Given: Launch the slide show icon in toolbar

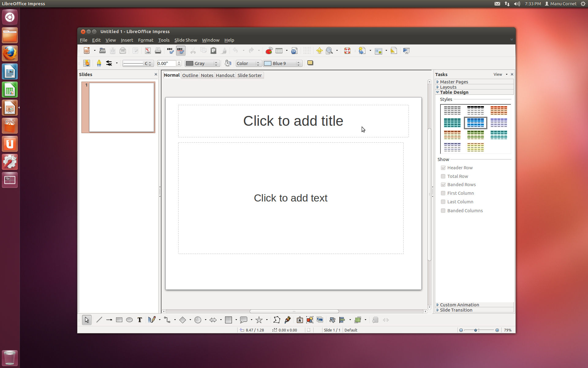Looking at the screenshot, I should (406, 51).
